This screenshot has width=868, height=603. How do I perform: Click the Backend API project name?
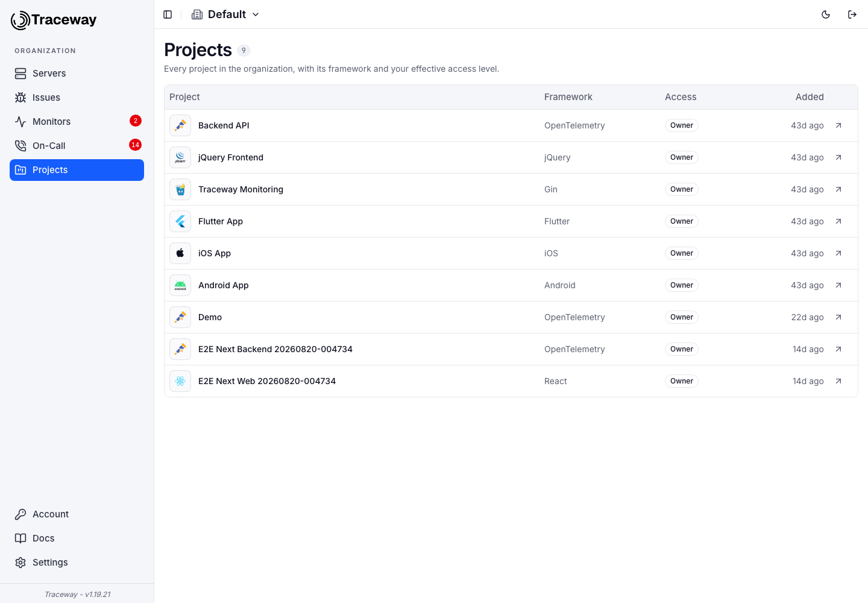click(x=224, y=125)
